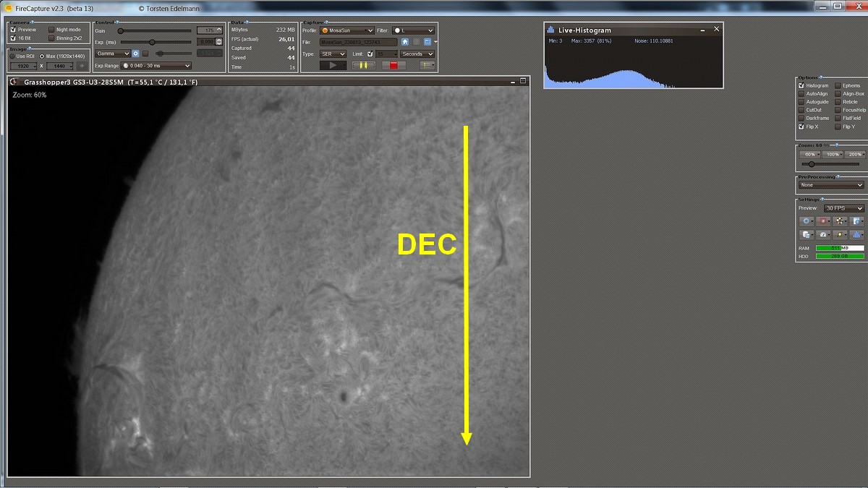
Task: Stop recording with the red square button
Action: pyautogui.click(x=393, y=65)
